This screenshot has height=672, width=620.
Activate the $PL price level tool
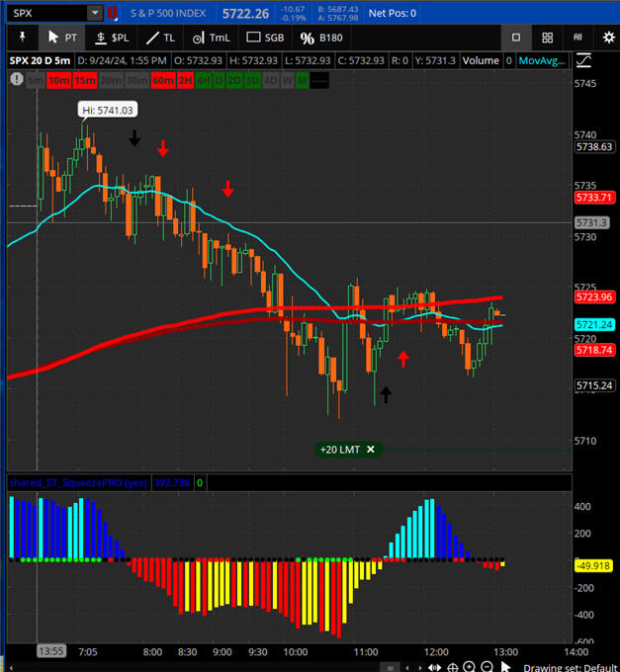pos(111,38)
